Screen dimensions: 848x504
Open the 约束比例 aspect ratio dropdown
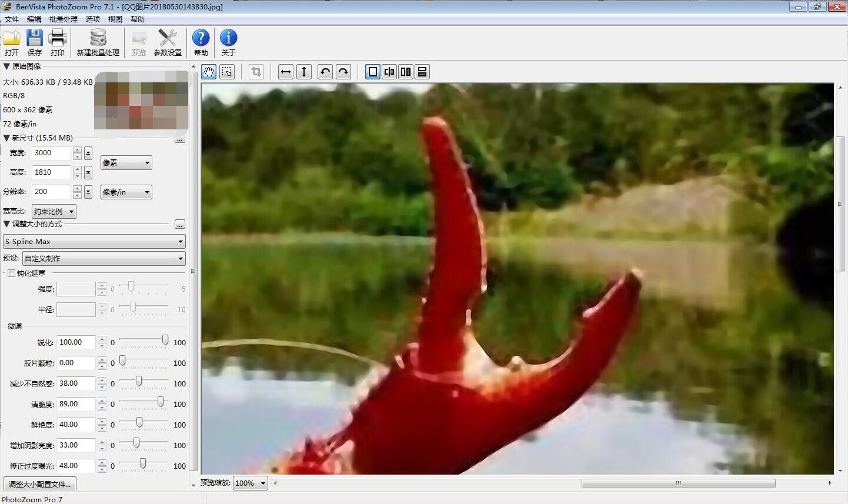pos(54,212)
